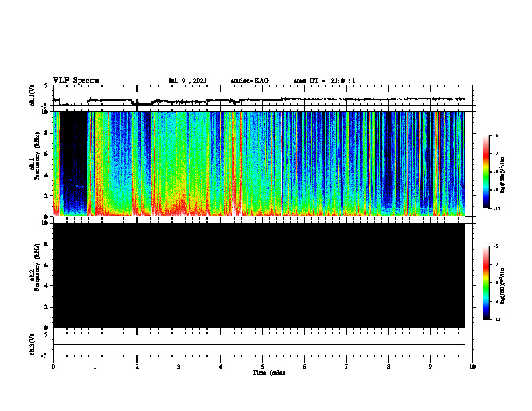The height and width of the screenshot is (411, 532).
Task: Click the "VLF Spectra" plot title
Action: click(x=76, y=81)
